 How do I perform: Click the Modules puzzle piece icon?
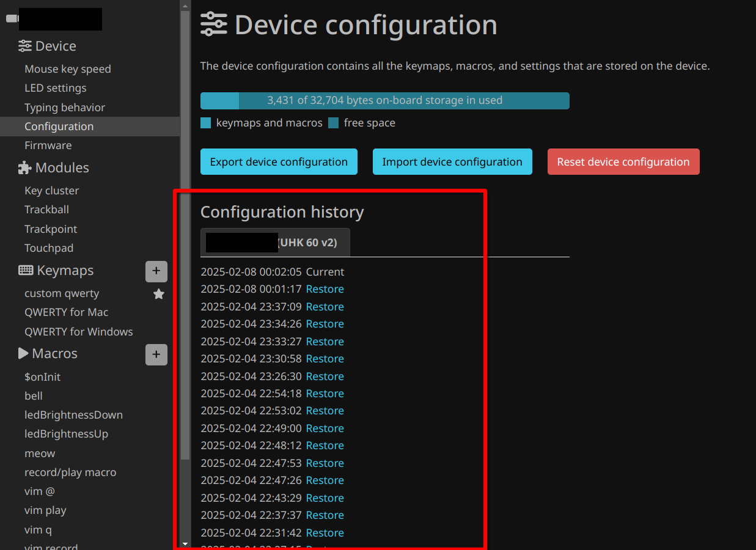24,167
